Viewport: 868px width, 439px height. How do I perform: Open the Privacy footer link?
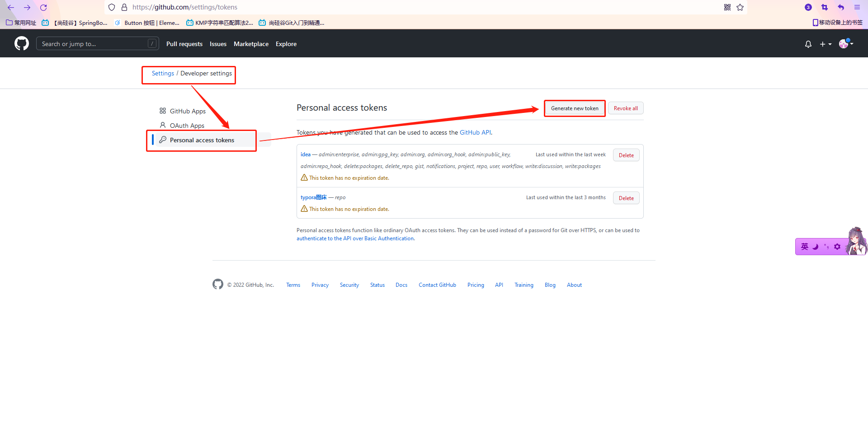click(x=320, y=285)
